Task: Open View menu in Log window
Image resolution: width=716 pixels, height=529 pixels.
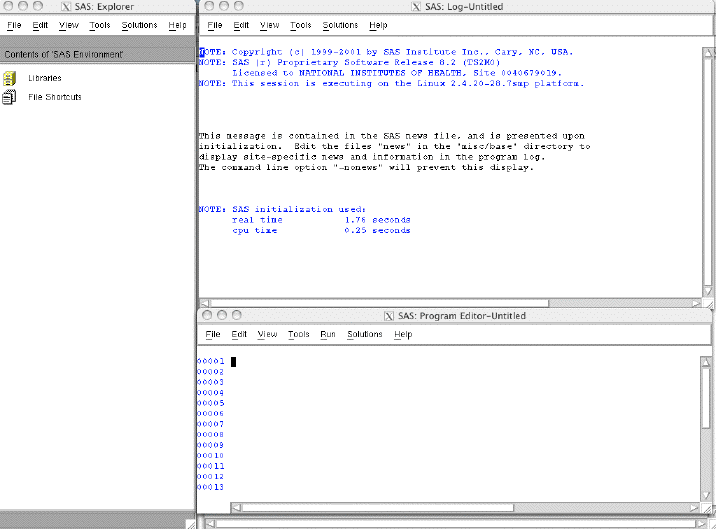Action: 269,25
